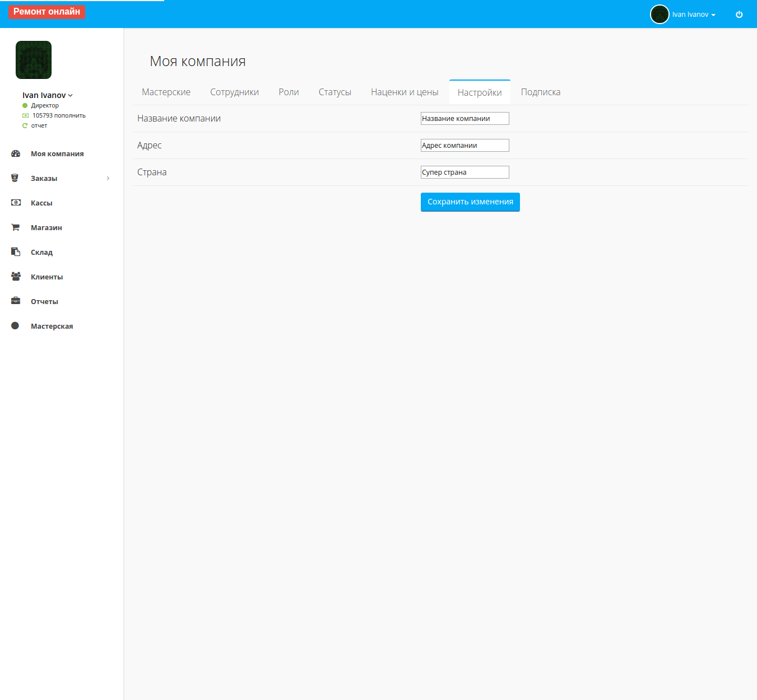Open the Магазин sidebar item

47,227
